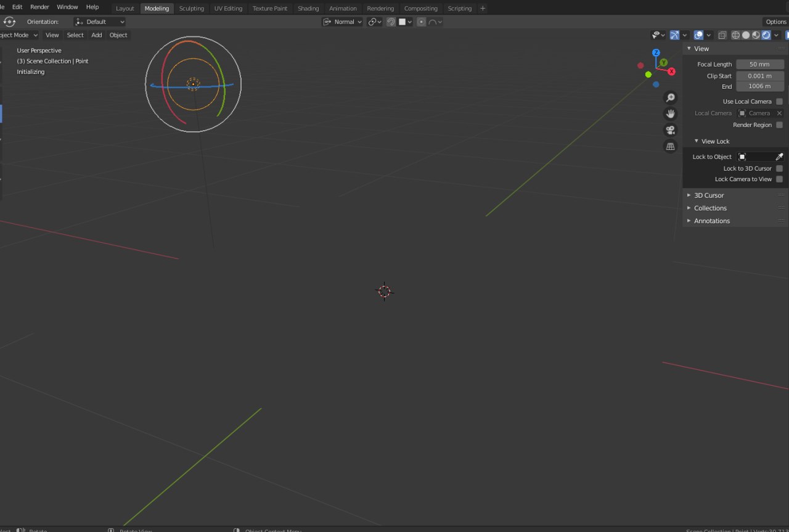The width and height of the screenshot is (789, 532).
Task: Collapse the View panel
Action: [x=689, y=49]
